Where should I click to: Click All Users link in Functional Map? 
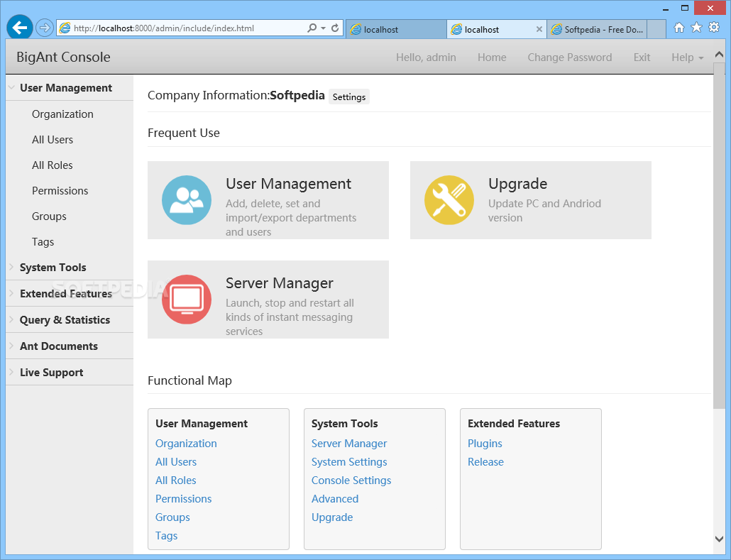tap(176, 462)
